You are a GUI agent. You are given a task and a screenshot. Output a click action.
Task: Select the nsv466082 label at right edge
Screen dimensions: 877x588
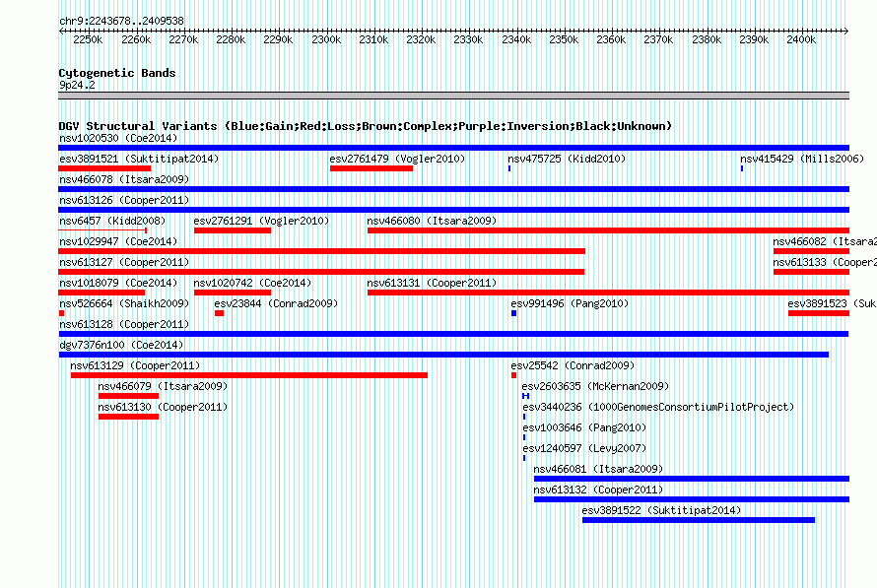tap(825, 241)
